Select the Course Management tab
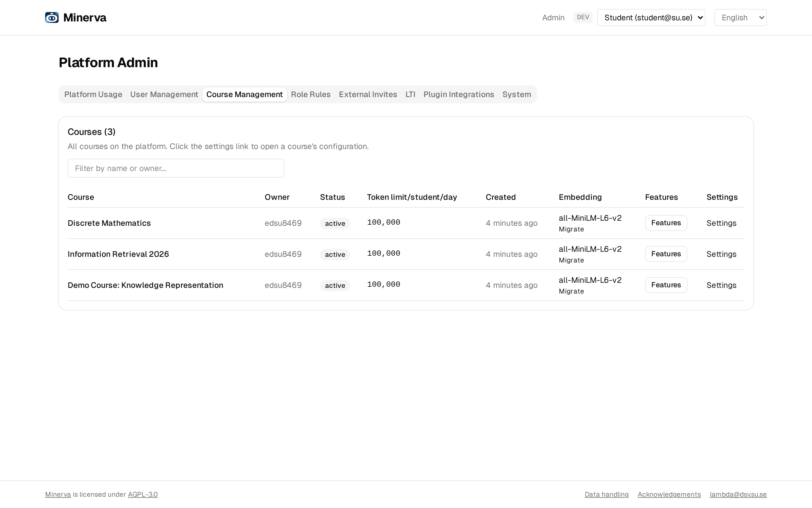 pyautogui.click(x=245, y=95)
